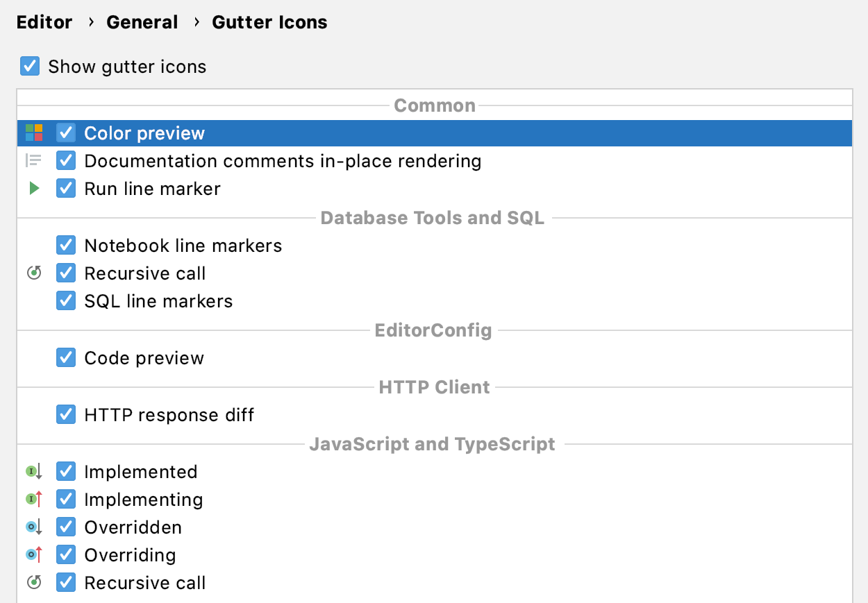Image resolution: width=868 pixels, height=603 pixels.
Task: Click the Overridden gutter icon
Action: pos(34,527)
